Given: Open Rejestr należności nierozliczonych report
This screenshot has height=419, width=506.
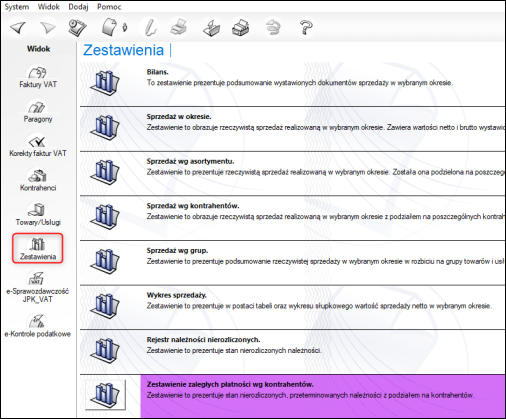Looking at the screenshot, I should 203,340.
